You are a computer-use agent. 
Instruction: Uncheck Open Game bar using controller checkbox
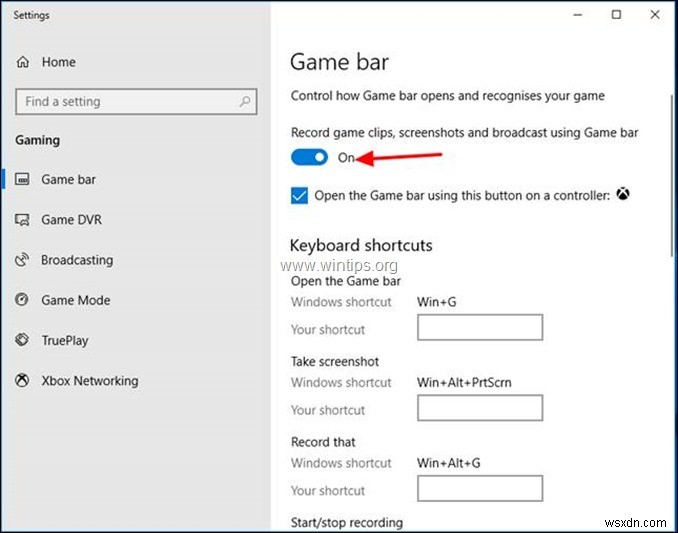299,195
